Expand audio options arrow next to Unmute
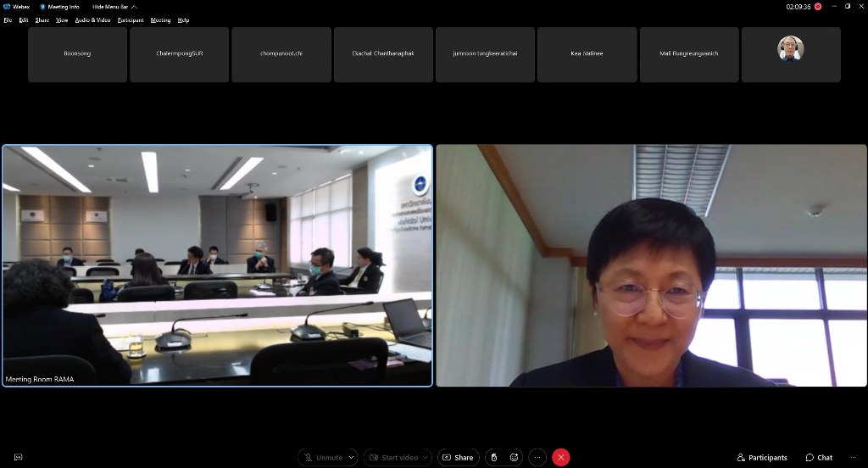868x468 pixels. (x=352, y=457)
